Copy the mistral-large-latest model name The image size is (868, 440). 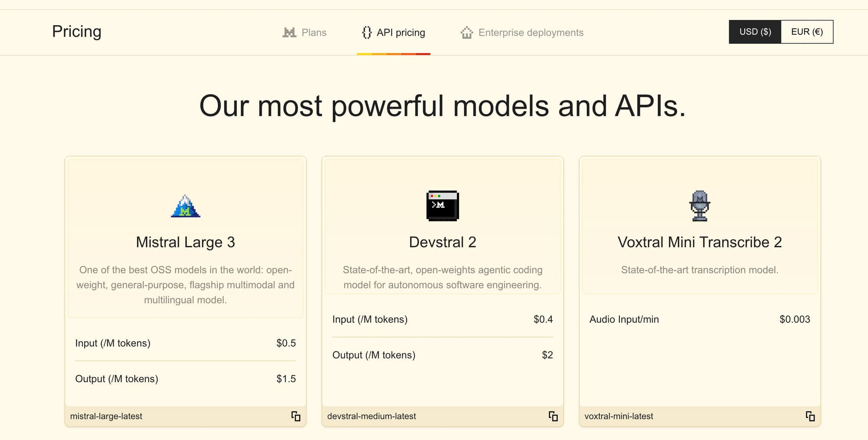point(296,417)
